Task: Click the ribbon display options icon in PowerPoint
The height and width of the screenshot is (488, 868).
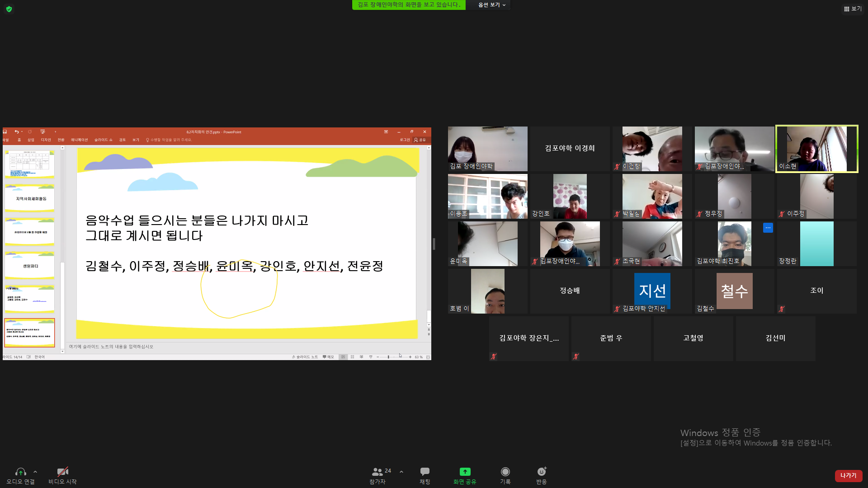Action: (x=386, y=132)
